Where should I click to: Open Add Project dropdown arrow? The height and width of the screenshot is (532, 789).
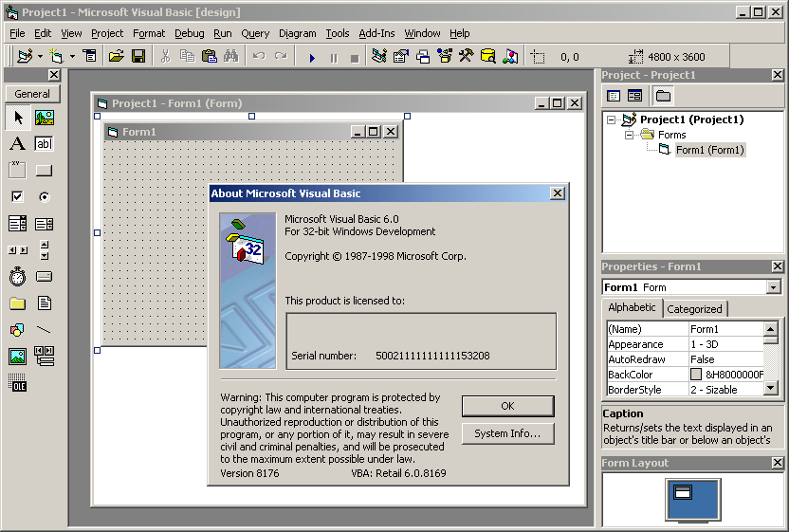click(40, 56)
